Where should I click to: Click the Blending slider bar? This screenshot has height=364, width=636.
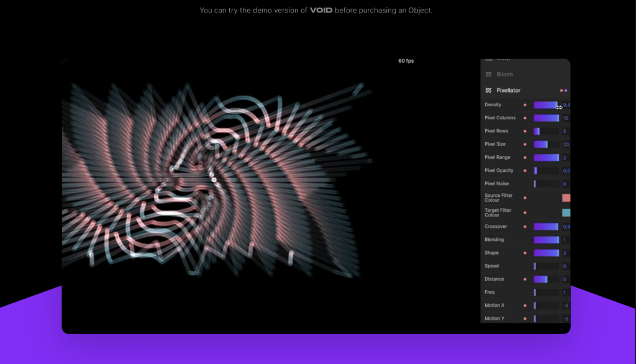[x=546, y=240]
